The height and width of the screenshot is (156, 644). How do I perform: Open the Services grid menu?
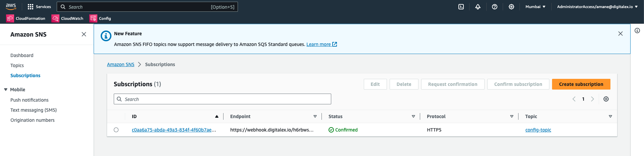[39, 7]
